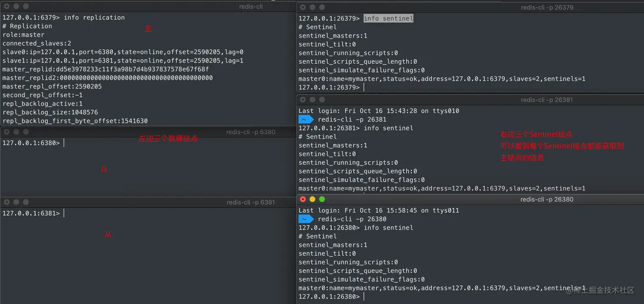Click 'sentinel_simulate_failure_flags:0' in 26379 window
The height and width of the screenshot is (304, 644).
tap(362, 70)
